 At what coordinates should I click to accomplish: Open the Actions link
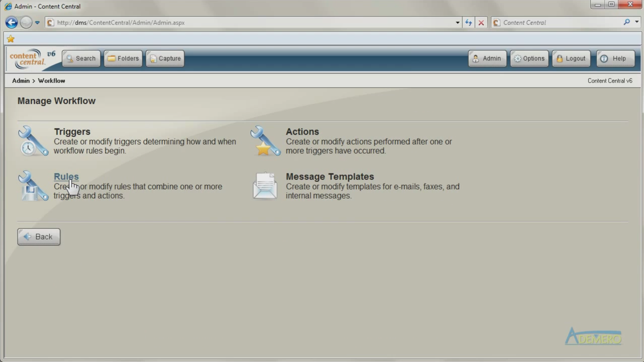pyautogui.click(x=302, y=132)
